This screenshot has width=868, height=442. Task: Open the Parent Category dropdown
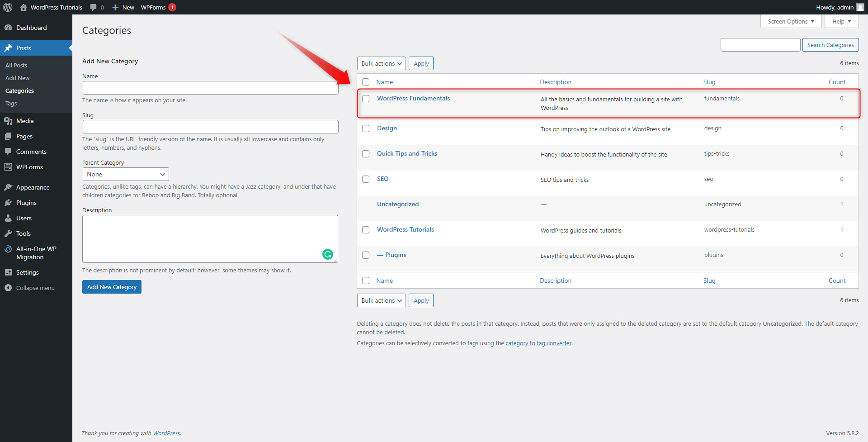pos(126,174)
